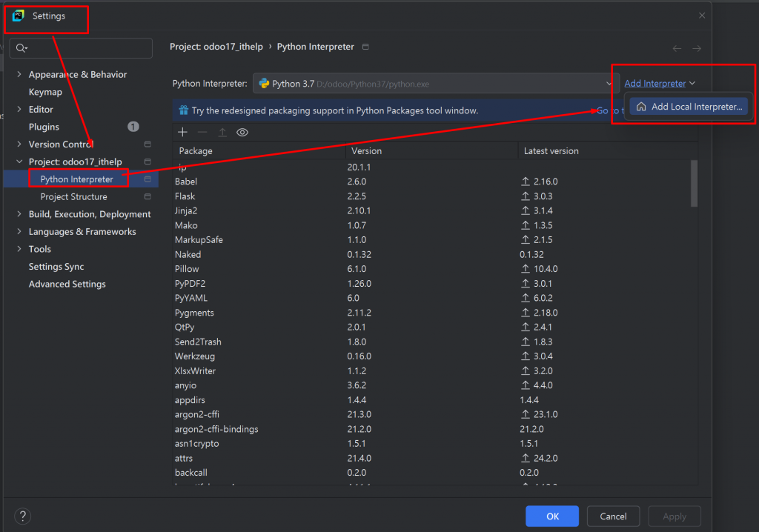Expand Build, Execution, Deployment section
Viewport: 759px width, 532px height.
19,213
